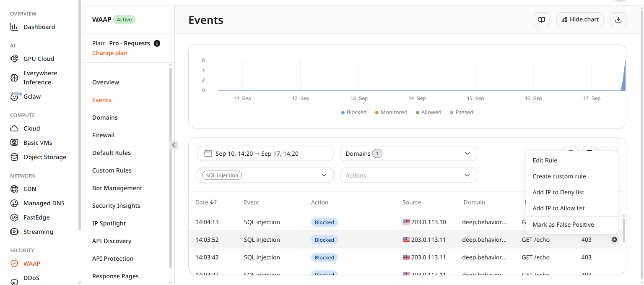Open Bot Management section

[x=117, y=188]
